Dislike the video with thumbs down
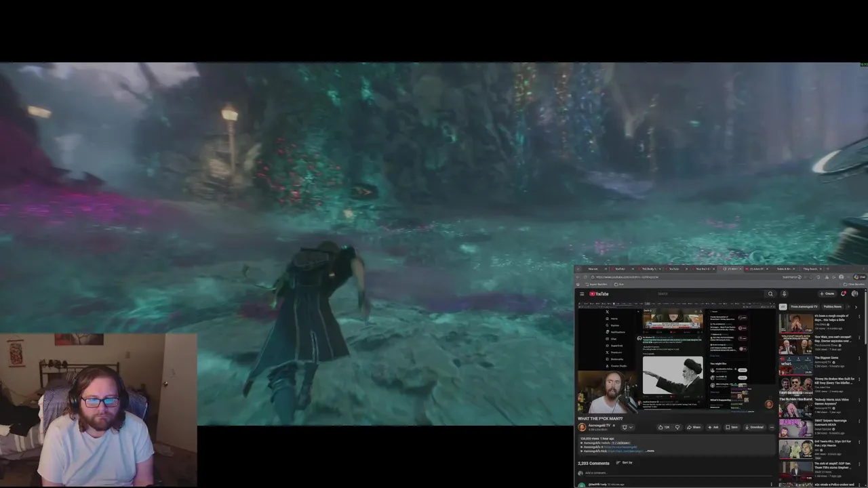This screenshot has height=488, width=868. pos(677,427)
